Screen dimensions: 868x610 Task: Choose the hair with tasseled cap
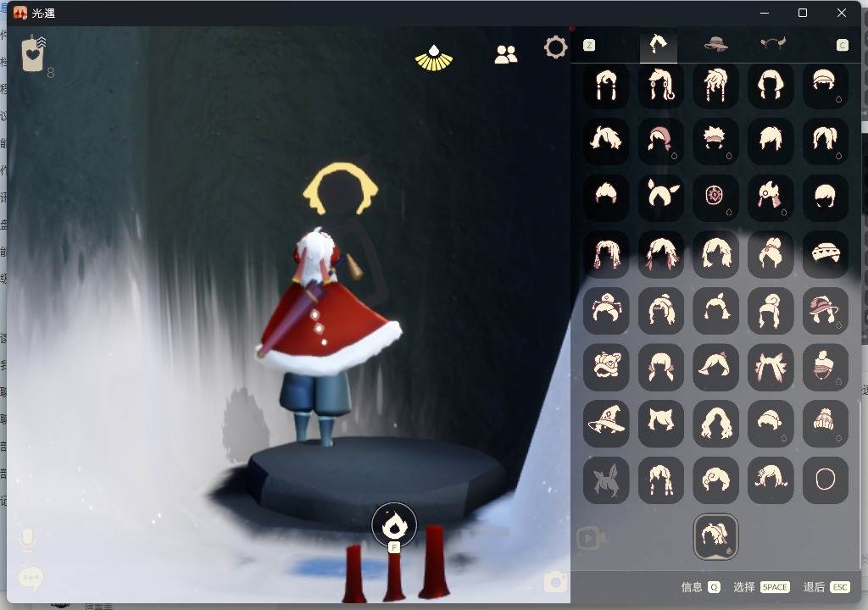(606, 311)
